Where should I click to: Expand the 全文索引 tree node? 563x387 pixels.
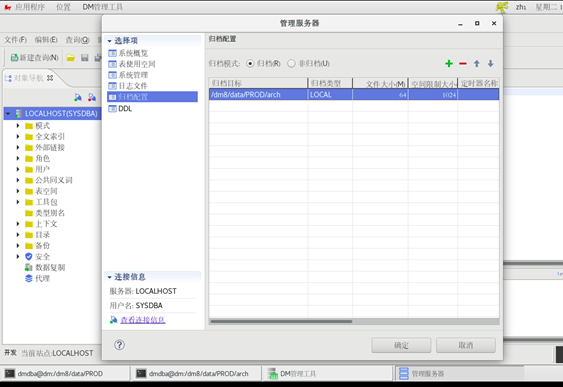click(18, 136)
